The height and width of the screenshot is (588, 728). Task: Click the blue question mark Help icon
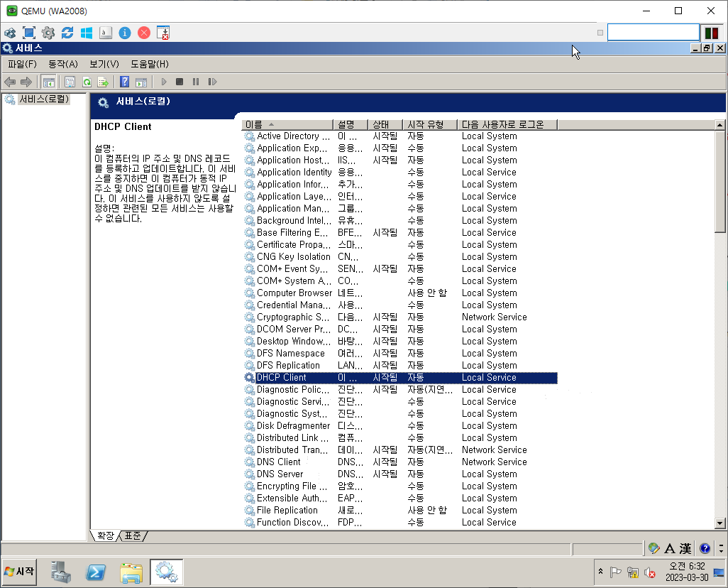pos(124,82)
